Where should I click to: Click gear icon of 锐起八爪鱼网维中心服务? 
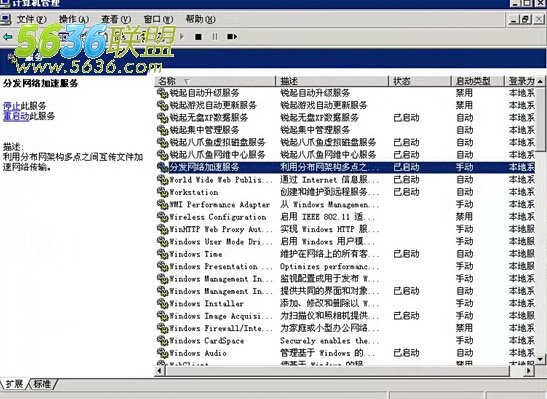(x=163, y=155)
